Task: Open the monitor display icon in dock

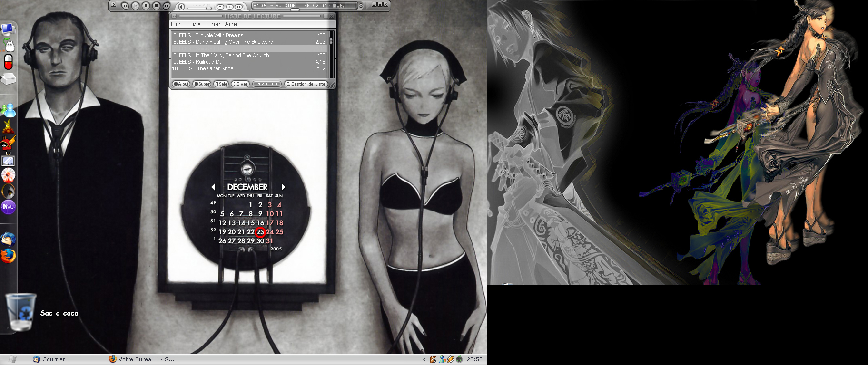Action: pyautogui.click(x=9, y=161)
